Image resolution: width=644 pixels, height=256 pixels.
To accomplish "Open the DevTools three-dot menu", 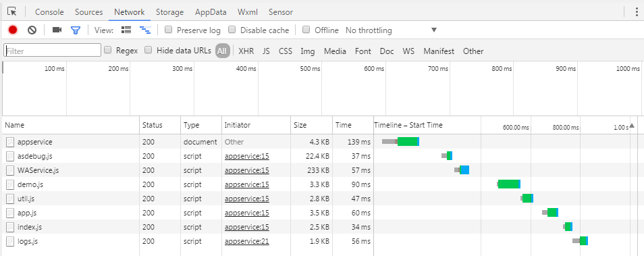I will click(637, 11).
